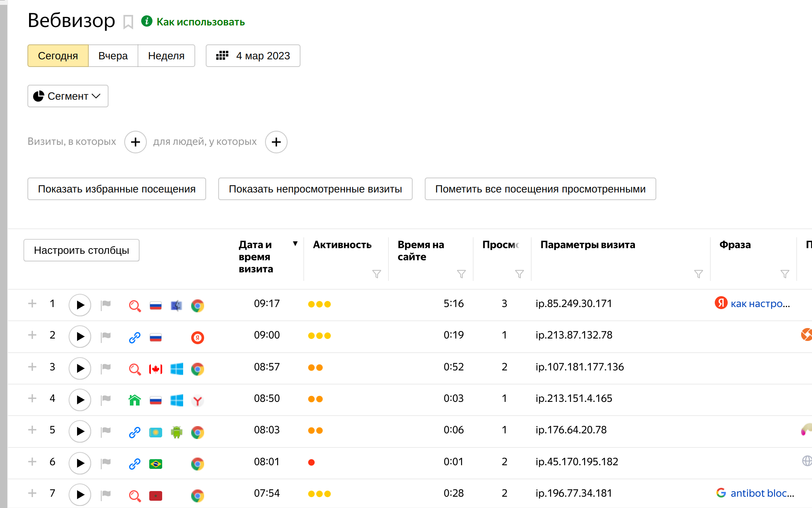This screenshot has width=812, height=508.
Task: Sort by Дата и время визита arrow
Action: pyautogui.click(x=295, y=244)
